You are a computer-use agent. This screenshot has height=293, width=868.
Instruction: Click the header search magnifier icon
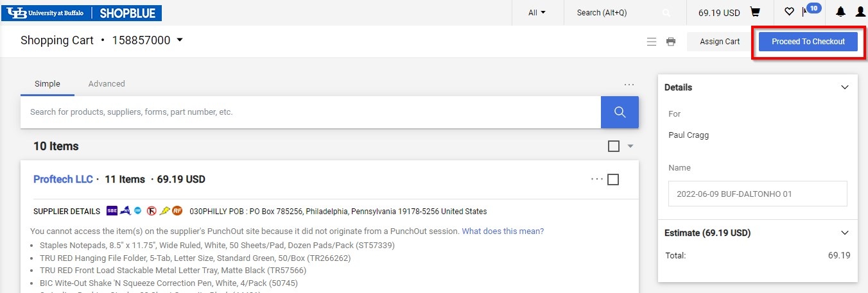pos(666,13)
